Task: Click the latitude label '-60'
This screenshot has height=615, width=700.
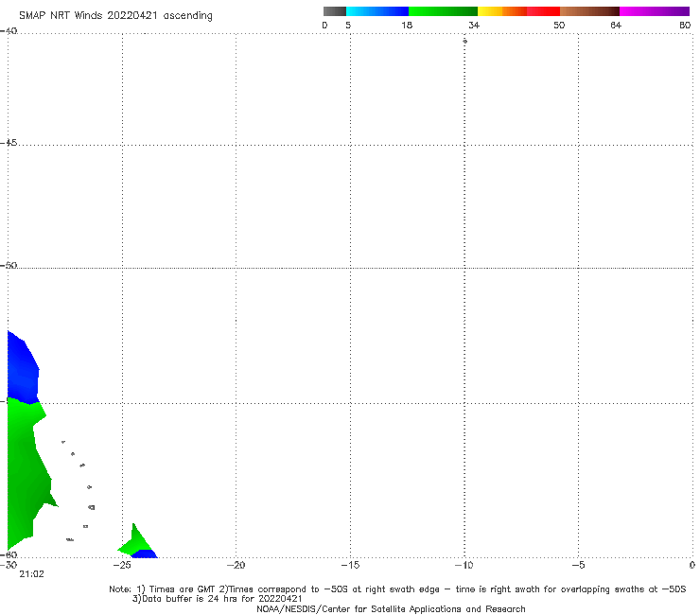Action: (9, 554)
